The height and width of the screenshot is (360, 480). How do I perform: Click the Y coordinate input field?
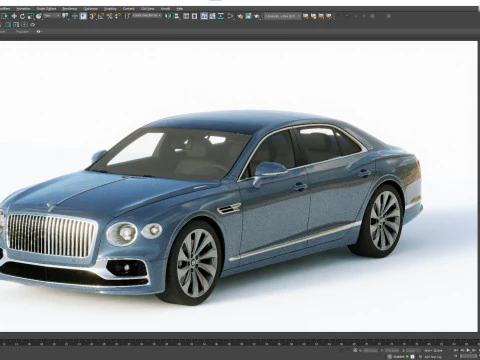(x=392, y=350)
